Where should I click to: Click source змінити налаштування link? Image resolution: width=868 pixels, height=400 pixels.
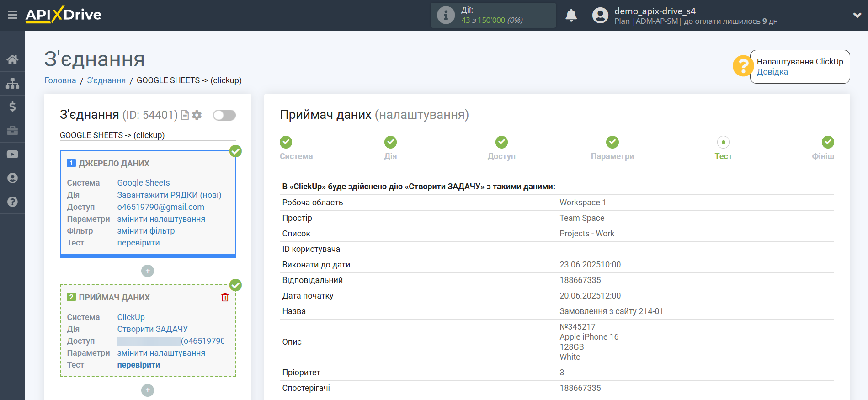click(161, 219)
